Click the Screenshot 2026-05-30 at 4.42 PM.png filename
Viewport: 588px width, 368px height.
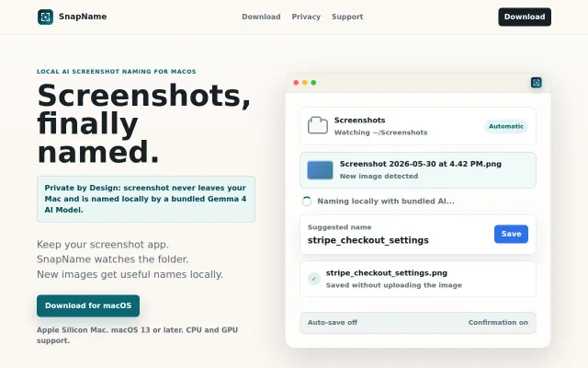click(421, 164)
